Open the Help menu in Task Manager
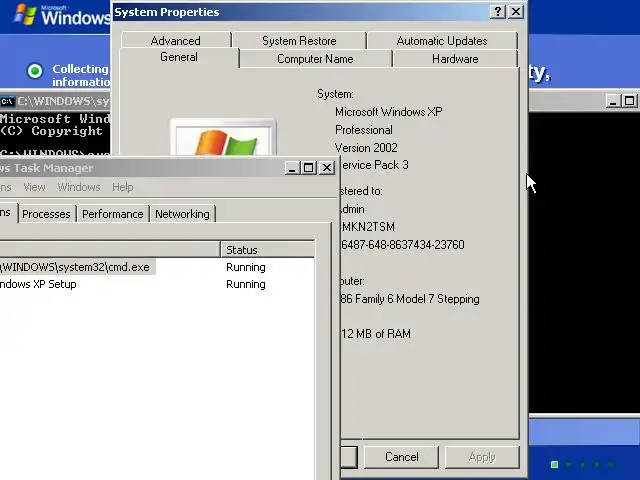The height and width of the screenshot is (480, 640). [x=122, y=187]
